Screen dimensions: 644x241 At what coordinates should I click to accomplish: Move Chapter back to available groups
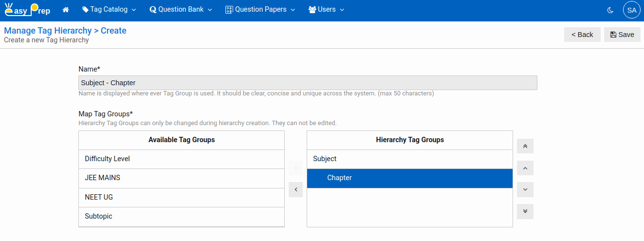(295, 190)
